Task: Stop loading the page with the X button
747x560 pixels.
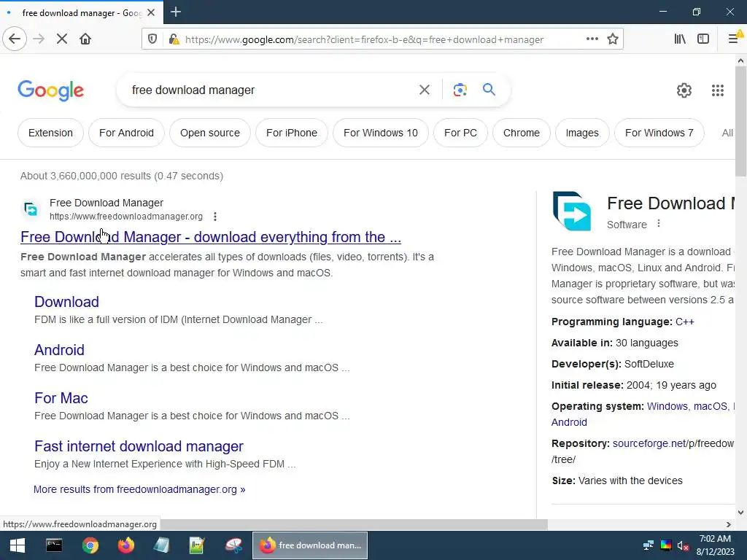Action: [x=61, y=39]
